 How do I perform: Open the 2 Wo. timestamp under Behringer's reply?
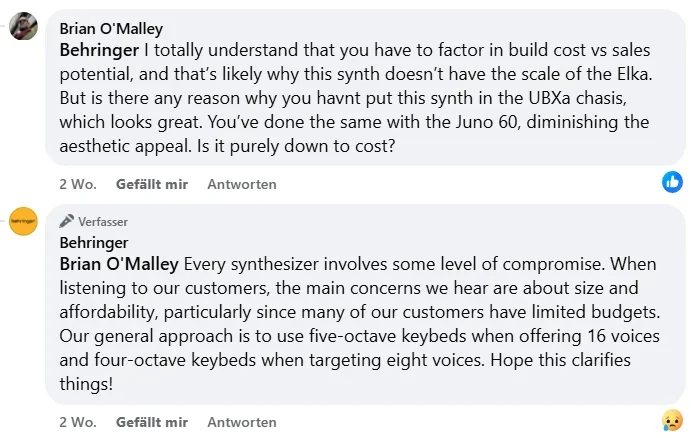(x=77, y=422)
